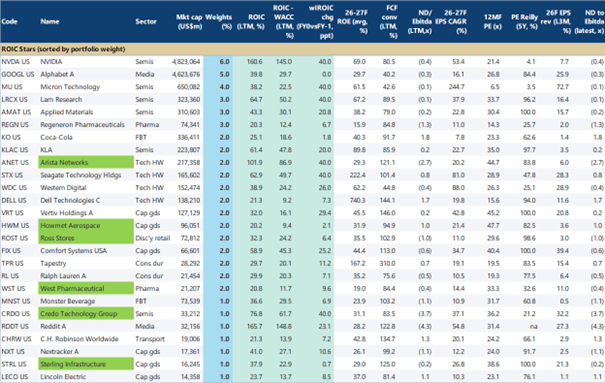Select NVIDIA market cap 4,823,064
This screenshot has width=605, height=383.
(x=186, y=62)
